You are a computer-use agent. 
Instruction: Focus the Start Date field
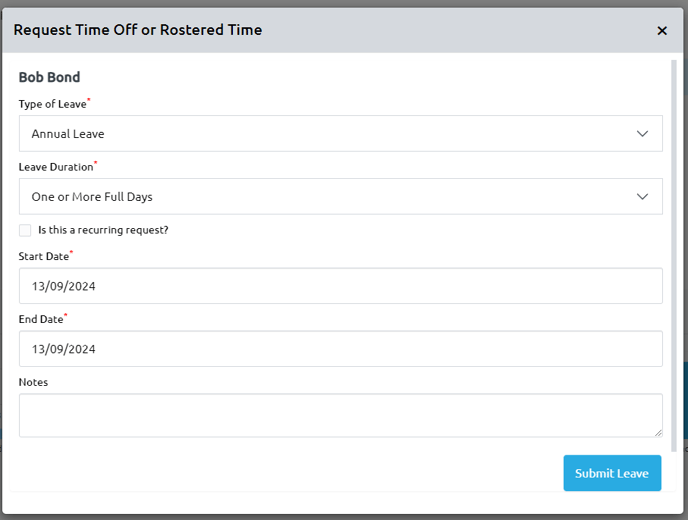coord(340,286)
